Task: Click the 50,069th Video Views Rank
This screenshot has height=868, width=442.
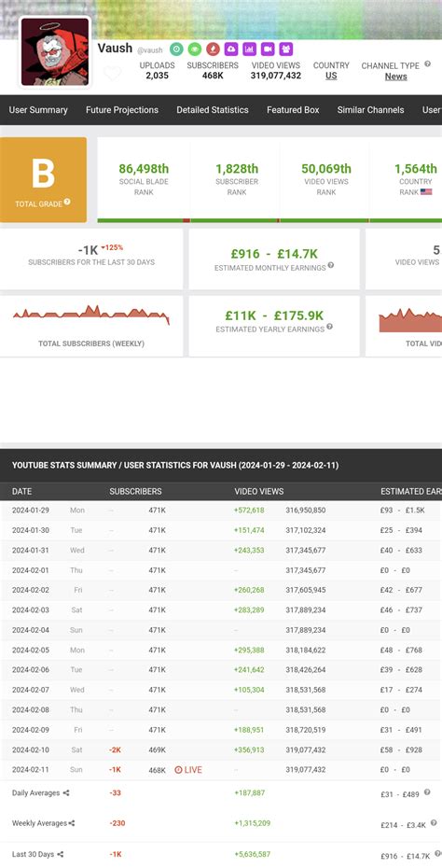Action: pyautogui.click(x=326, y=168)
